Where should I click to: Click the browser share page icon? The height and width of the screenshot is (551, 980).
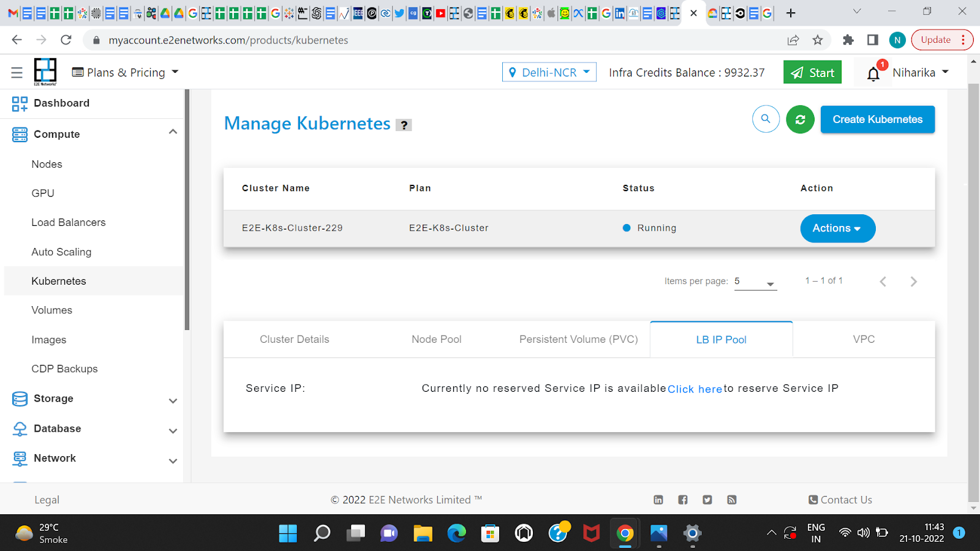click(x=793, y=40)
